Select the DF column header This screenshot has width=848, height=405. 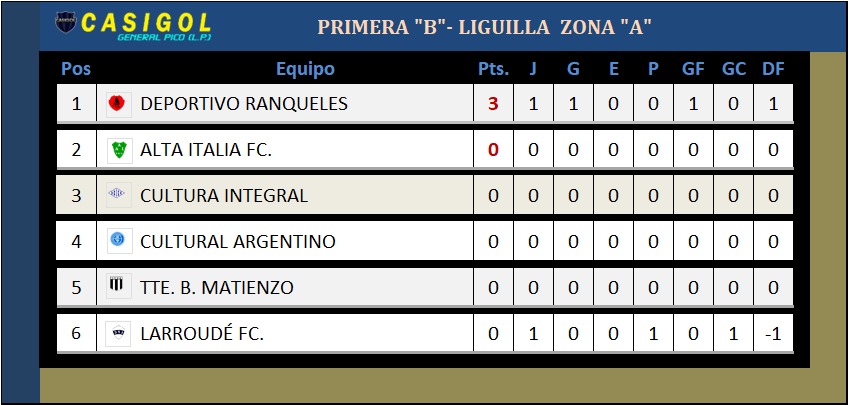click(x=773, y=69)
